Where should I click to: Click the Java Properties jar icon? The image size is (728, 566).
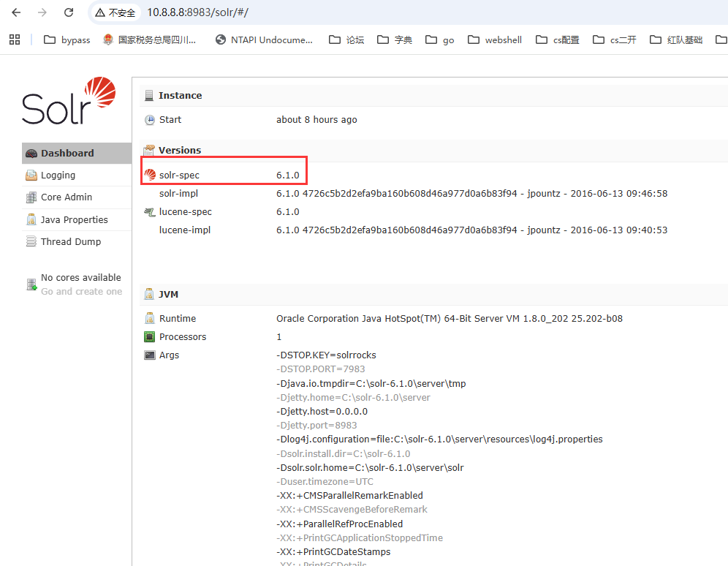click(31, 219)
